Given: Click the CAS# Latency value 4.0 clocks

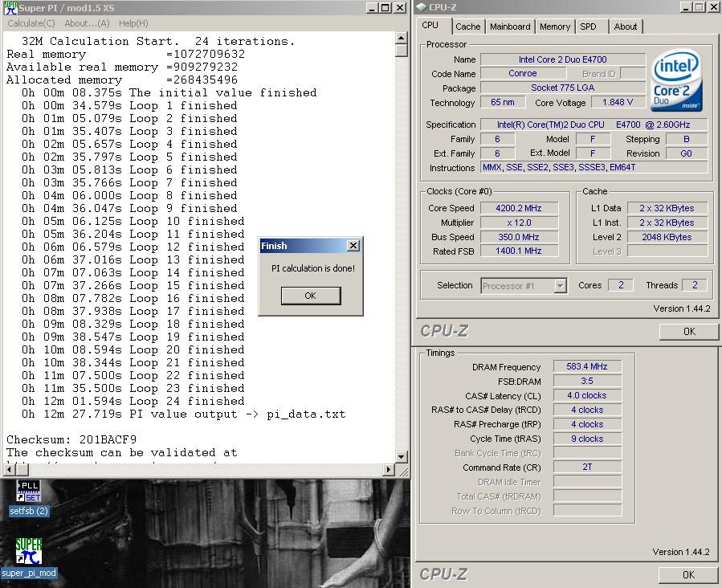Looking at the screenshot, I should point(587,395).
